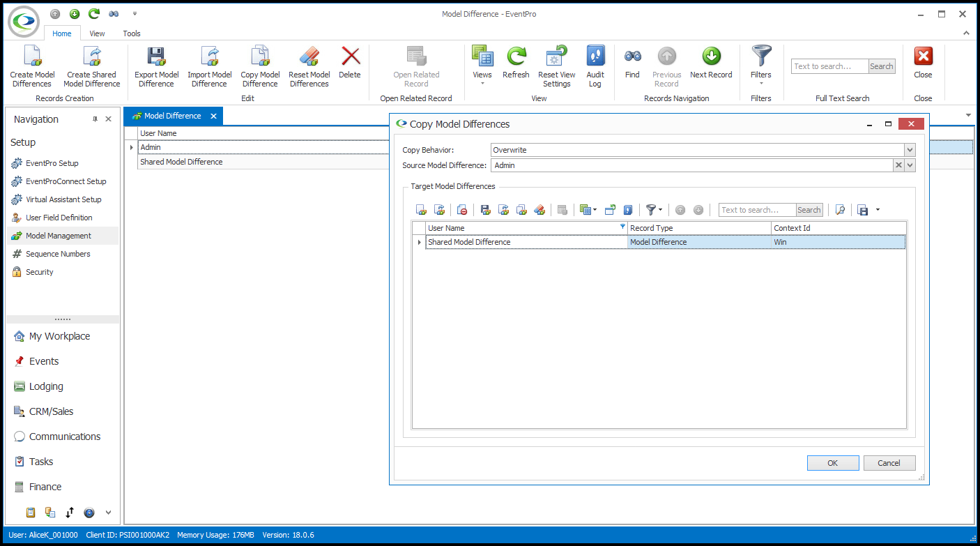Click the ribbon Search button

pos(882,66)
